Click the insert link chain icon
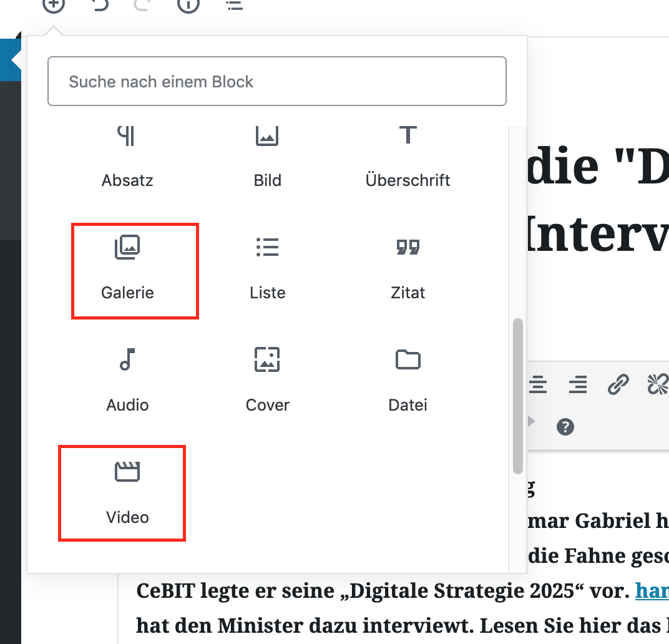Viewport: 669px width, 644px height. pyautogui.click(x=618, y=385)
